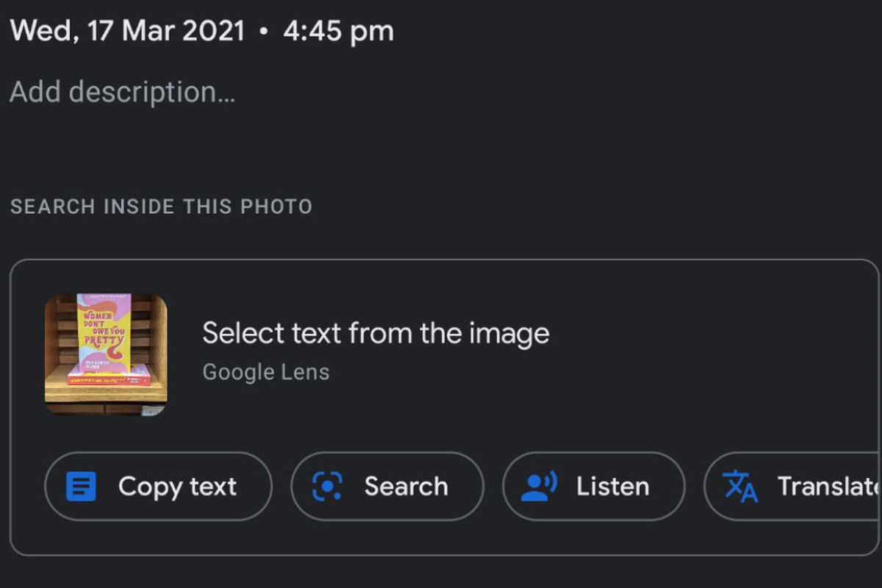Listen to the text found in the image
The height and width of the screenshot is (588, 882).
point(593,487)
